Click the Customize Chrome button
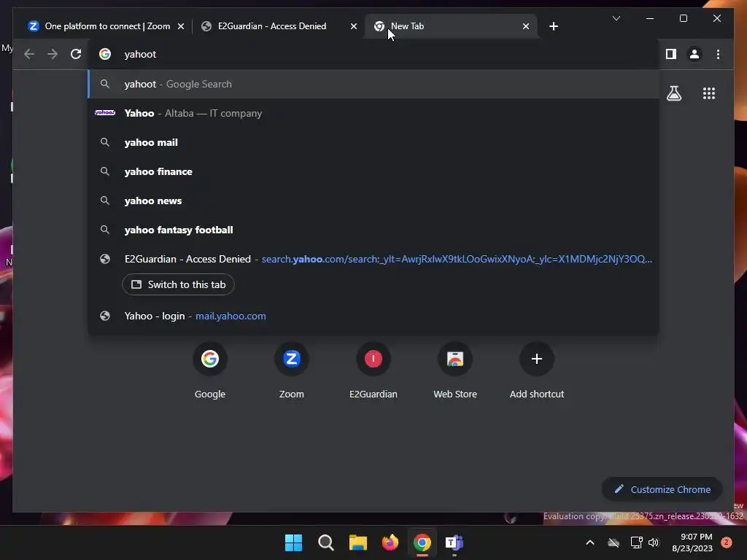 tap(662, 489)
